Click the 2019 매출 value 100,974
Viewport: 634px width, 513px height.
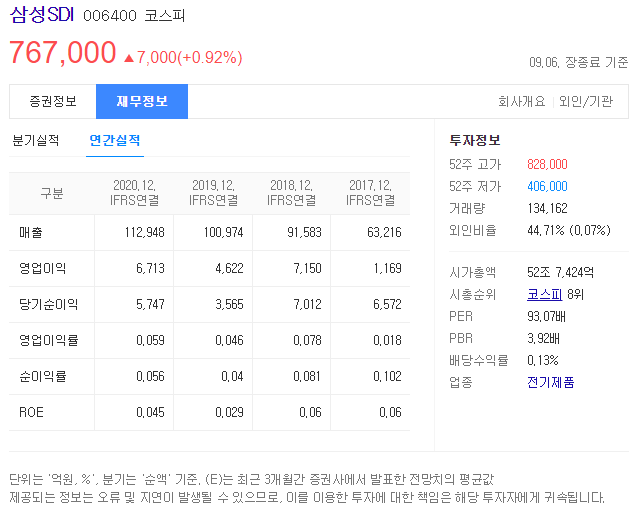(224, 232)
